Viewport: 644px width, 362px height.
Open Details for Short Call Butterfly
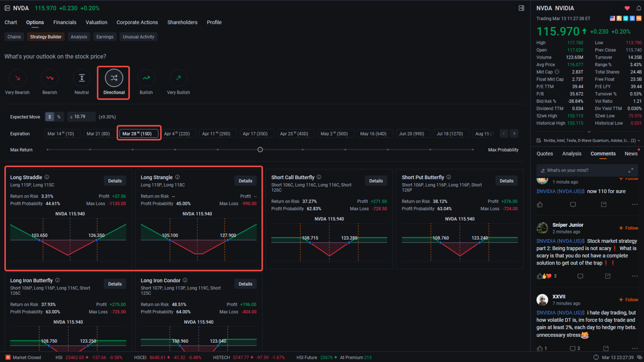click(x=376, y=181)
